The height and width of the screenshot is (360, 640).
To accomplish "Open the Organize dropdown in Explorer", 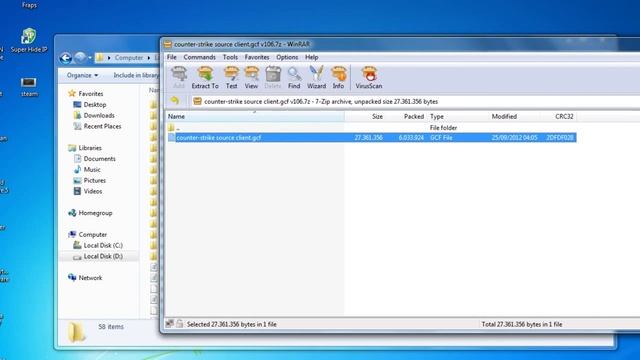I will pos(82,76).
